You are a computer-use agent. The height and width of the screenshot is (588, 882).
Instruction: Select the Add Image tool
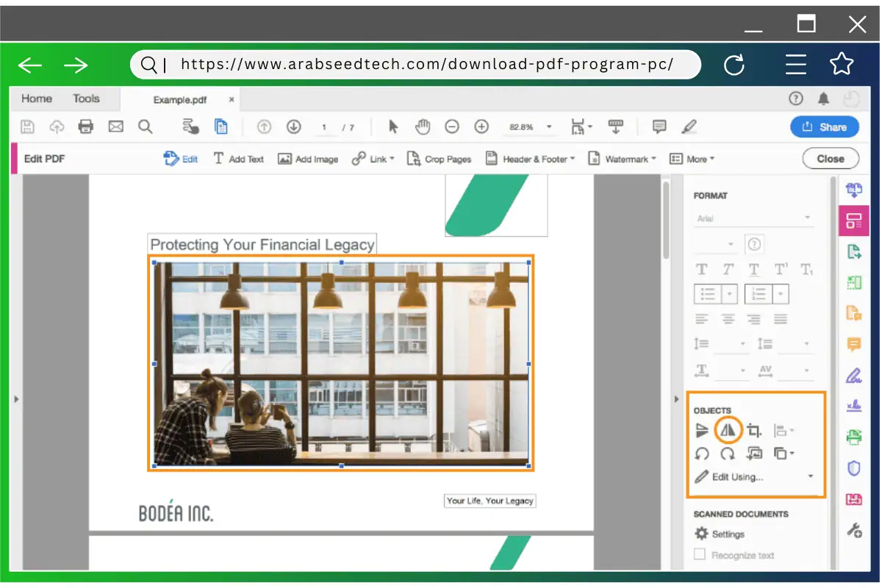tap(308, 158)
